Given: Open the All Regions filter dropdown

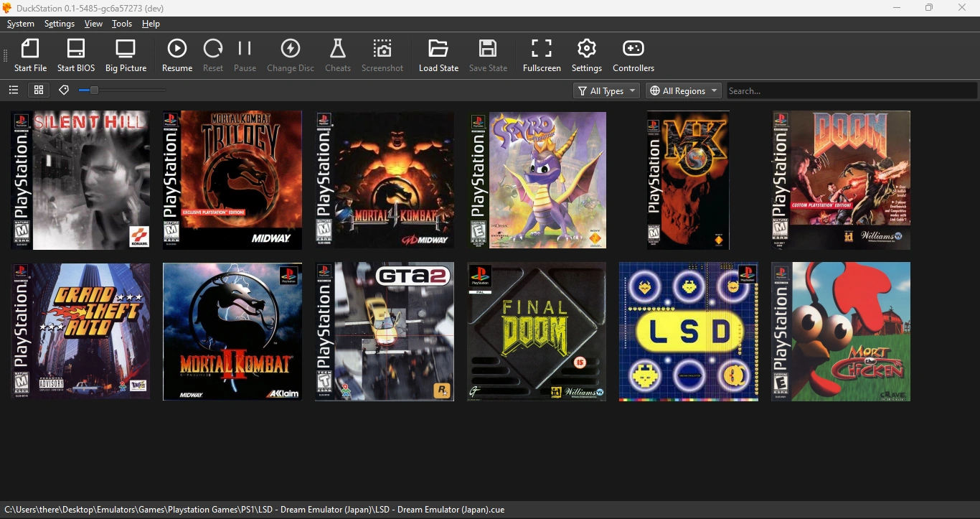Looking at the screenshot, I should (682, 90).
